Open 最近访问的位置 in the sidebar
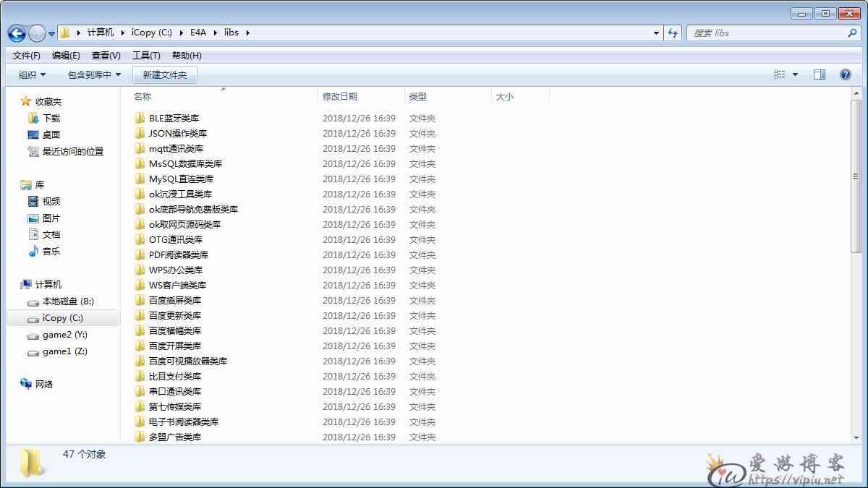The image size is (868, 488). pos(72,151)
